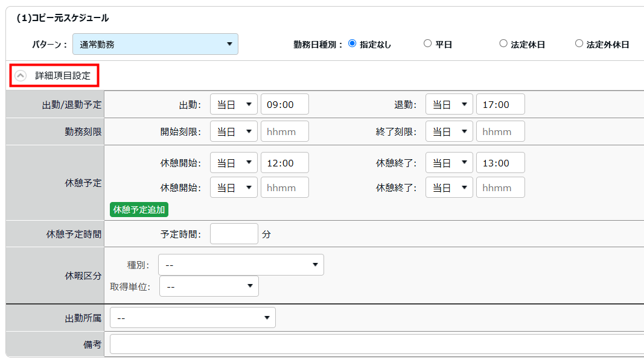Focus the 開始刻限 time input
Viewport: 644px width, 363px height.
(284, 131)
